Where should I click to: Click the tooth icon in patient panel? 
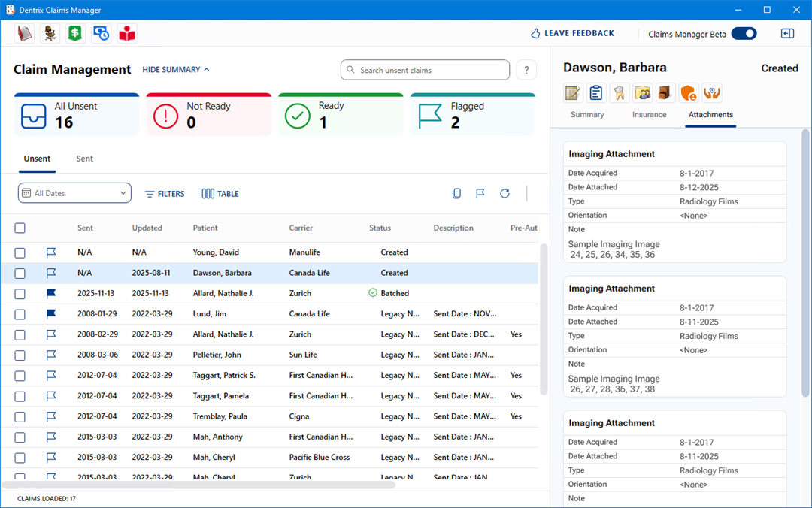(620, 93)
